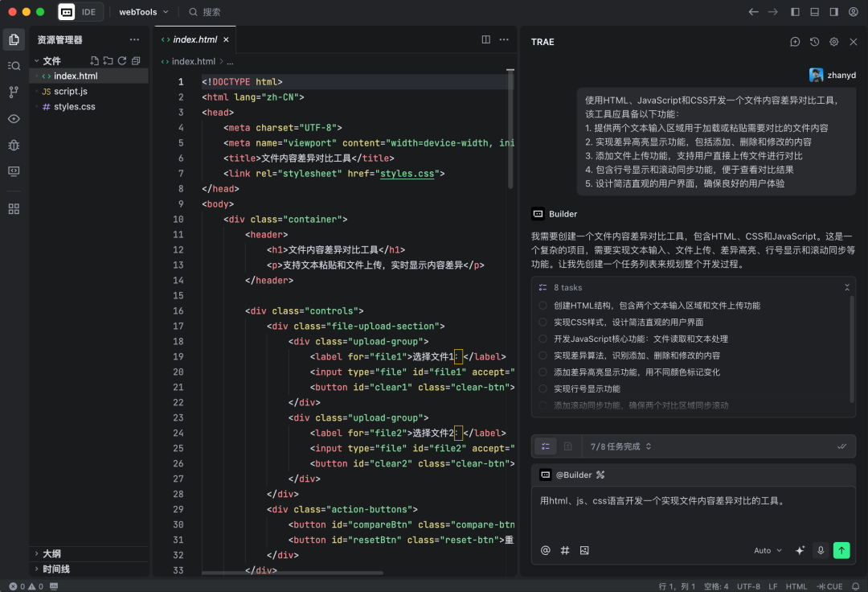This screenshot has width=868, height=592.
Task: Click the HTML language mode in status bar
Action: (796, 586)
